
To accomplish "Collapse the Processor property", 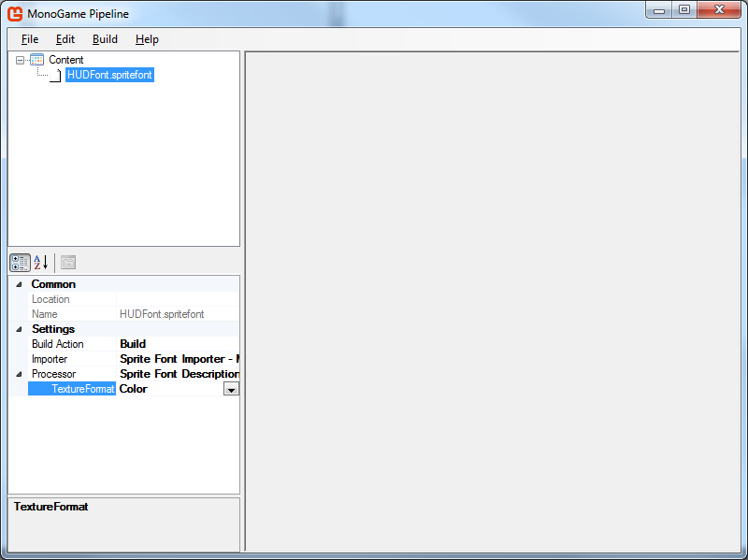I will point(19,374).
